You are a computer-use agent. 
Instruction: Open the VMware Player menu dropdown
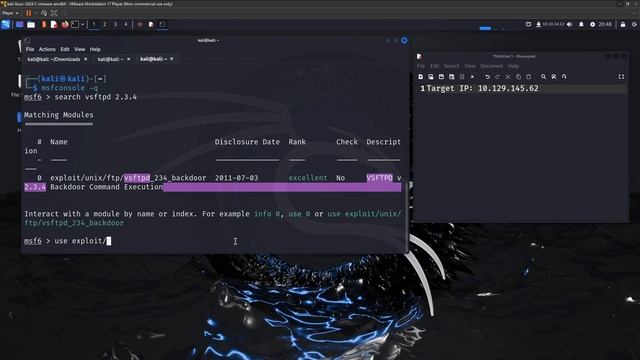(10, 13)
